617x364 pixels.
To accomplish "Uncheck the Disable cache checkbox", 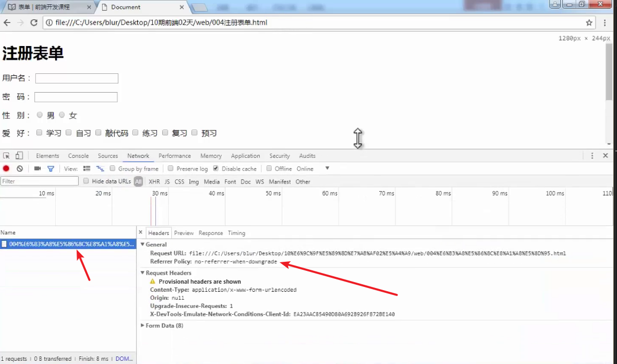I will pos(216,168).
